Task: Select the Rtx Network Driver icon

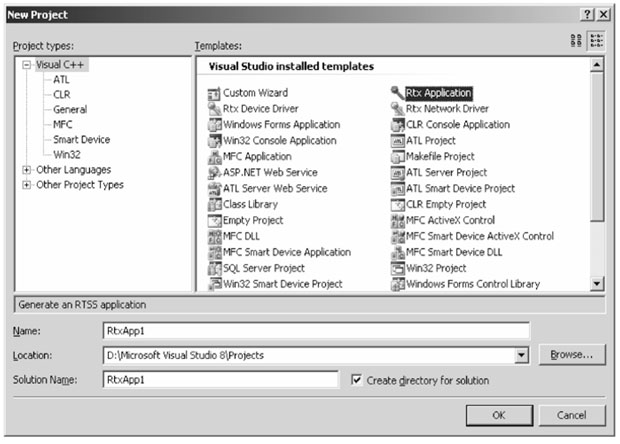Action: point(397,109)
